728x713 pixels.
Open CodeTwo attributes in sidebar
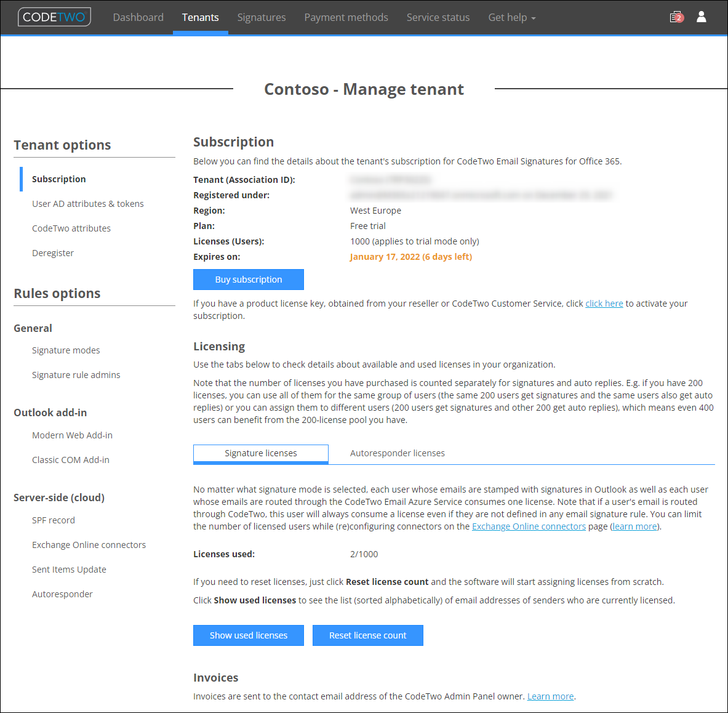[x=71, y=228]
